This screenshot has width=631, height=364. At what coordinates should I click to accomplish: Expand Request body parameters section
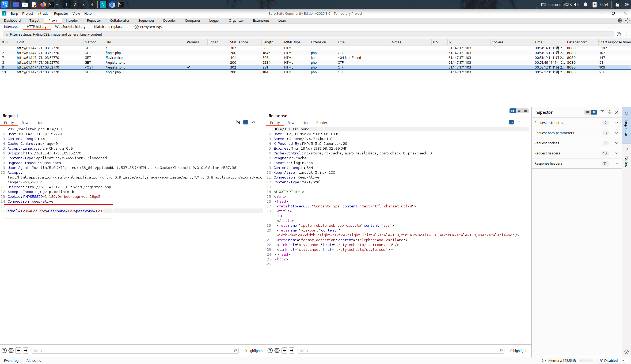617,133
